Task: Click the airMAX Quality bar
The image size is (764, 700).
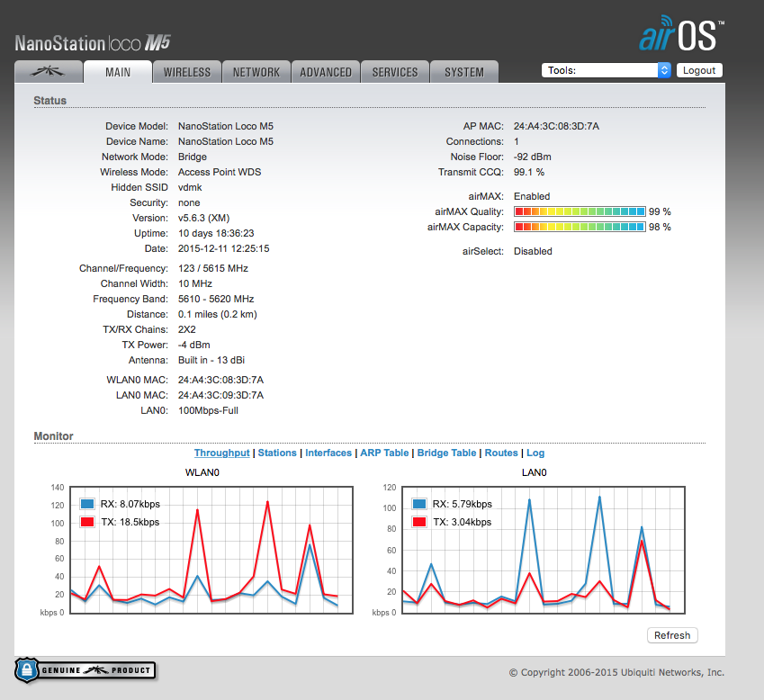Action: point(580,211)
